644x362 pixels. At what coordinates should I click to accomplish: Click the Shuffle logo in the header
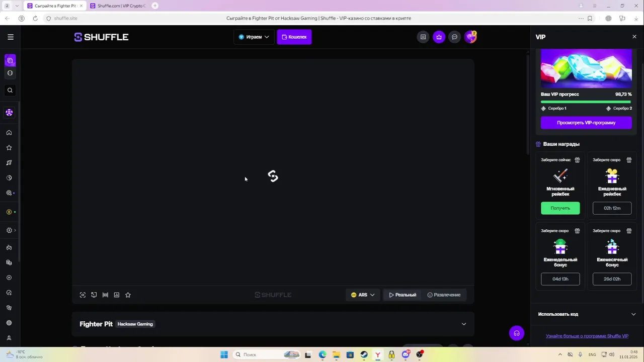click(101, 37)
